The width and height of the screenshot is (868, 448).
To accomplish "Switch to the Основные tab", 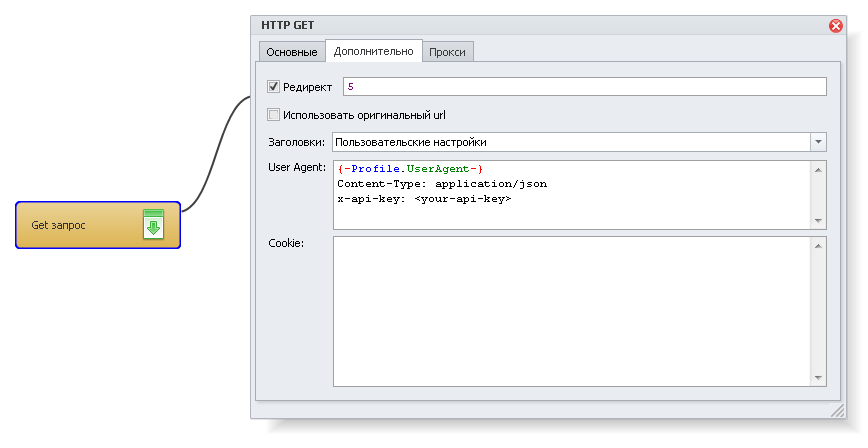I will pyautogui.click(x=292, y=52).
